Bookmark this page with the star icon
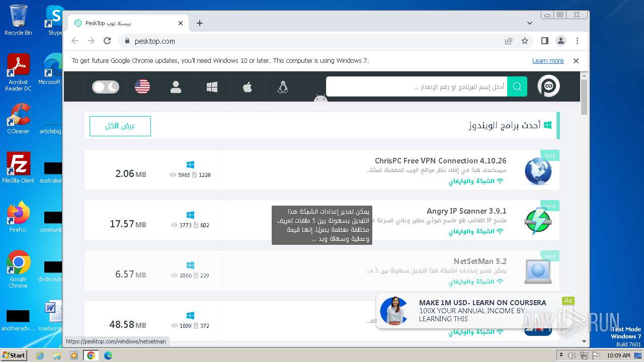 click(x=525, y=41)
